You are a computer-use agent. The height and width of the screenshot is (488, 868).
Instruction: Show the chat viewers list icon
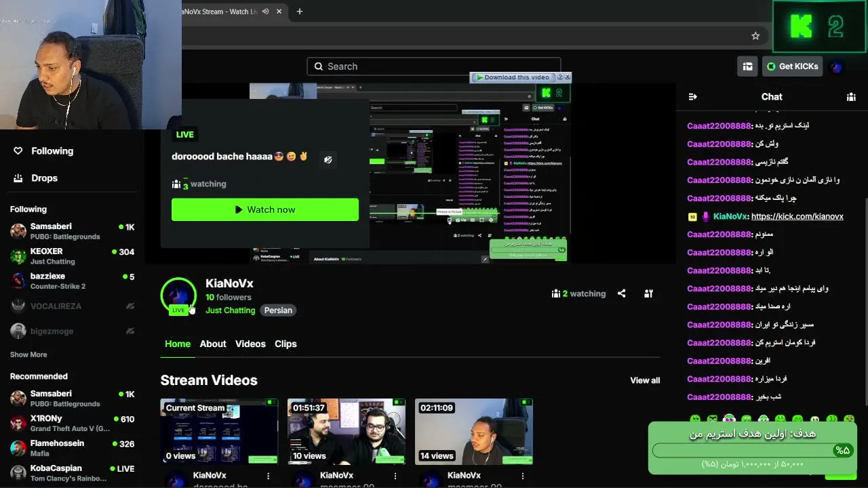[851, 97]
